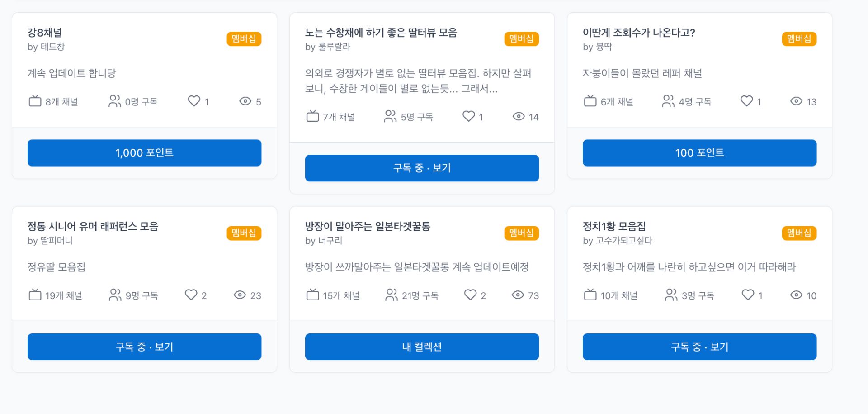Click the heart icon on 방장이 말아주는 일본타겟꿀통
Image resolution: width=868 pixels, height=414 pixels.
coord(470,295)
